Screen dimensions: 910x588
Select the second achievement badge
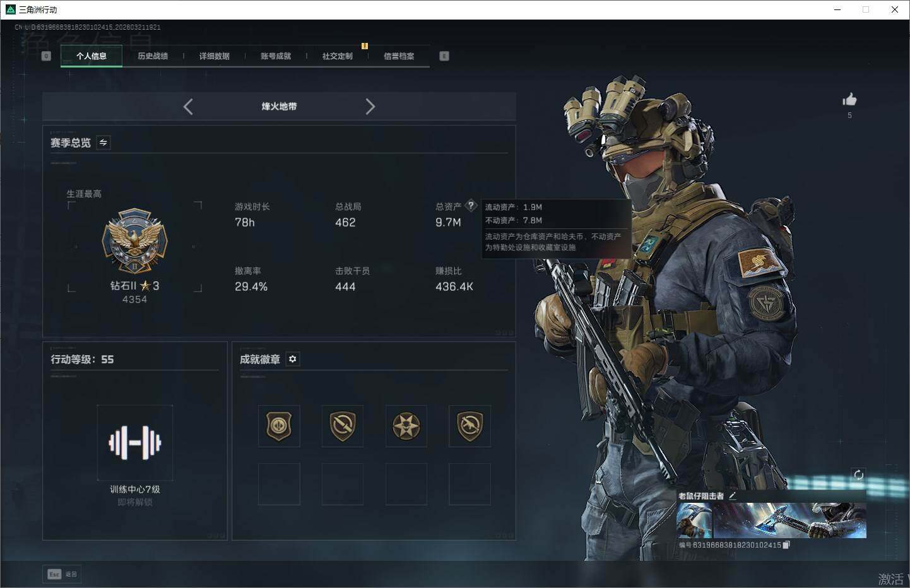pyautogui.click(x=343, y=426)
